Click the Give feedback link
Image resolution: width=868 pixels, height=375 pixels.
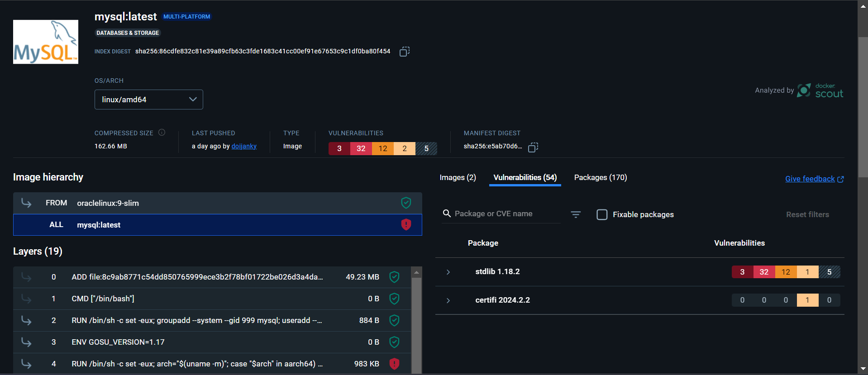[810, 179]
